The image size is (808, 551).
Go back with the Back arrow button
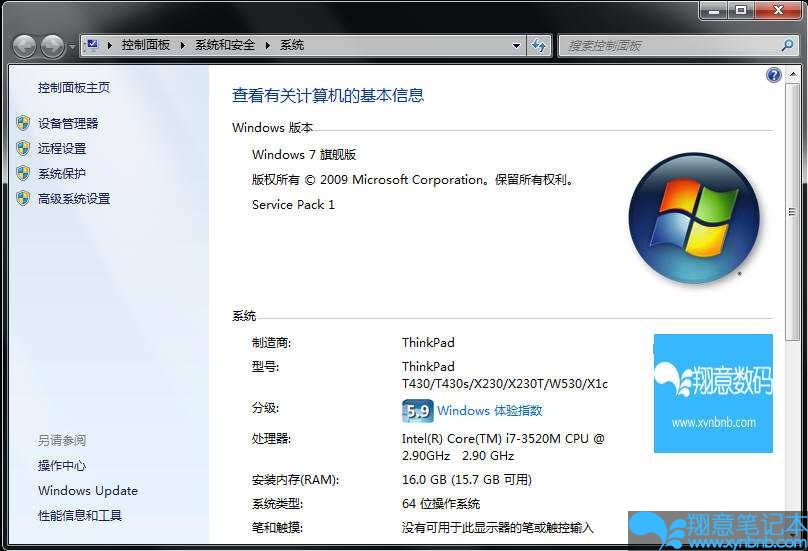click(24, 46)
